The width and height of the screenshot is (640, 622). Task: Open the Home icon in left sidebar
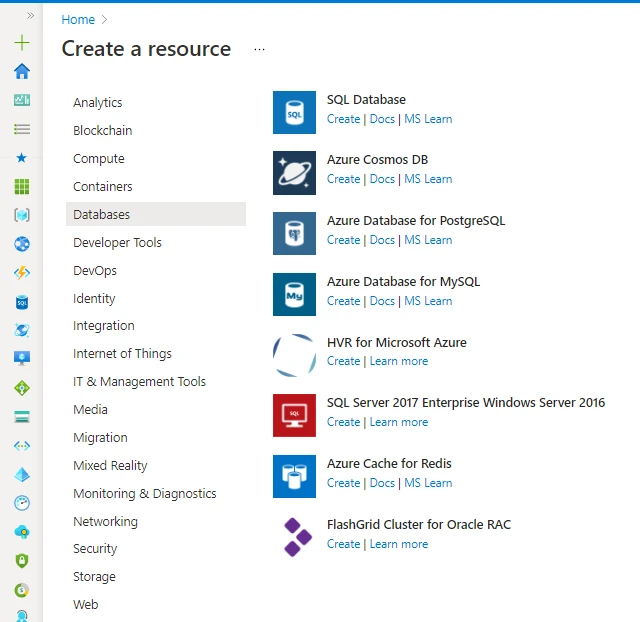coord(22,71)
